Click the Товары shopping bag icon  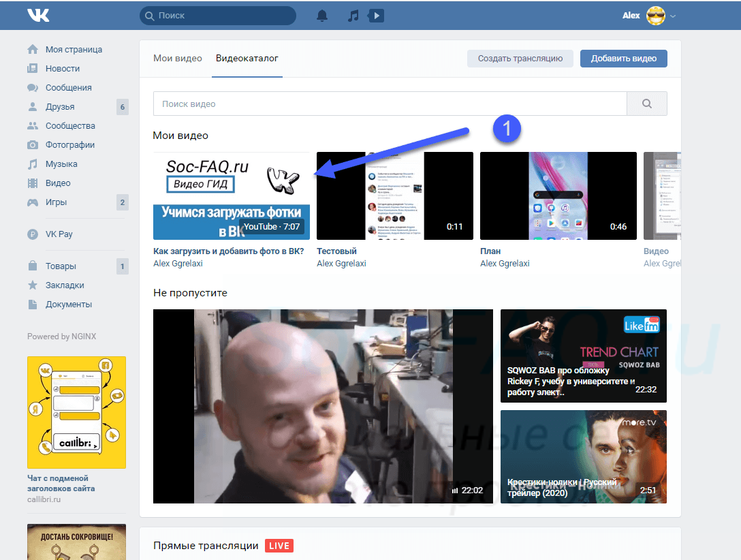pyautogui.click(x=33, y=266)
